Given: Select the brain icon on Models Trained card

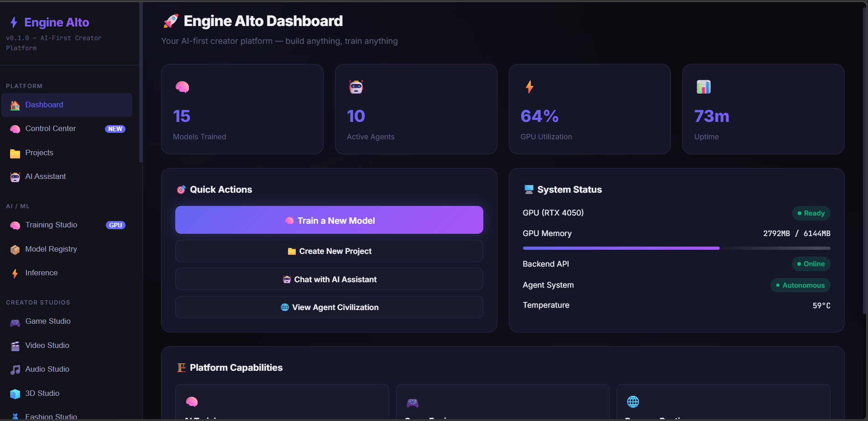Looking at the screenshot, I should tap(182, 87).
